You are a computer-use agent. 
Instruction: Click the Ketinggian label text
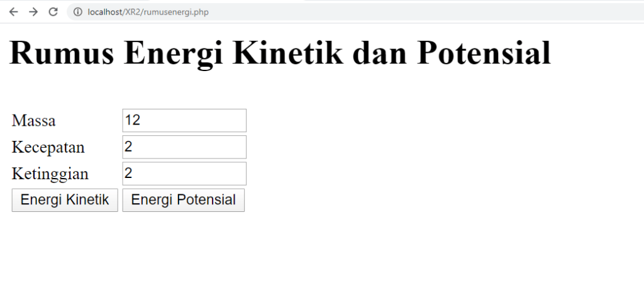point(50,174)
